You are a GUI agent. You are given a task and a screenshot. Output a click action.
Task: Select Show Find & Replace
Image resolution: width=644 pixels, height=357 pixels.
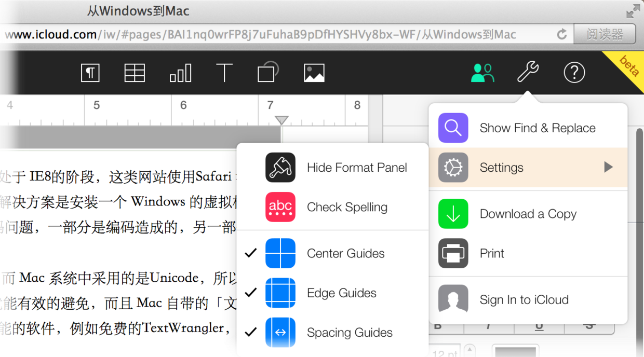(x=528, y=128)
